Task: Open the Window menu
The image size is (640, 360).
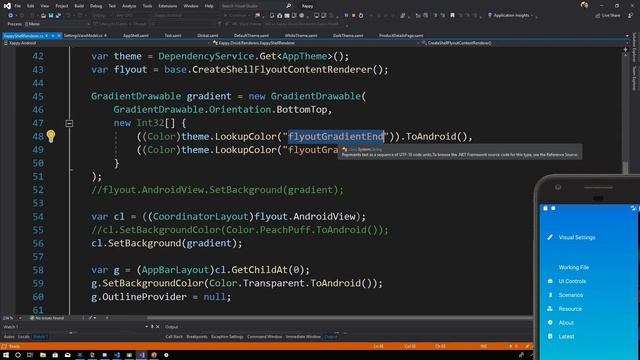Action: point(191,6)
